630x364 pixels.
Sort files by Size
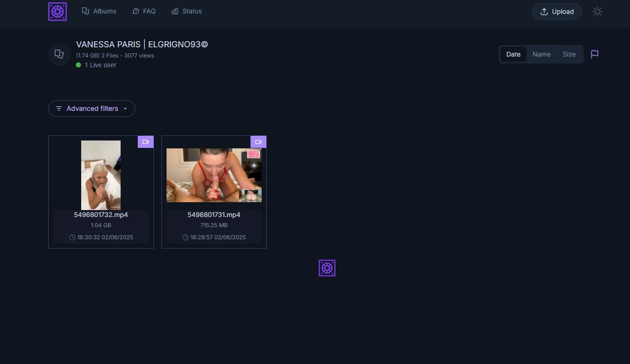569,54
